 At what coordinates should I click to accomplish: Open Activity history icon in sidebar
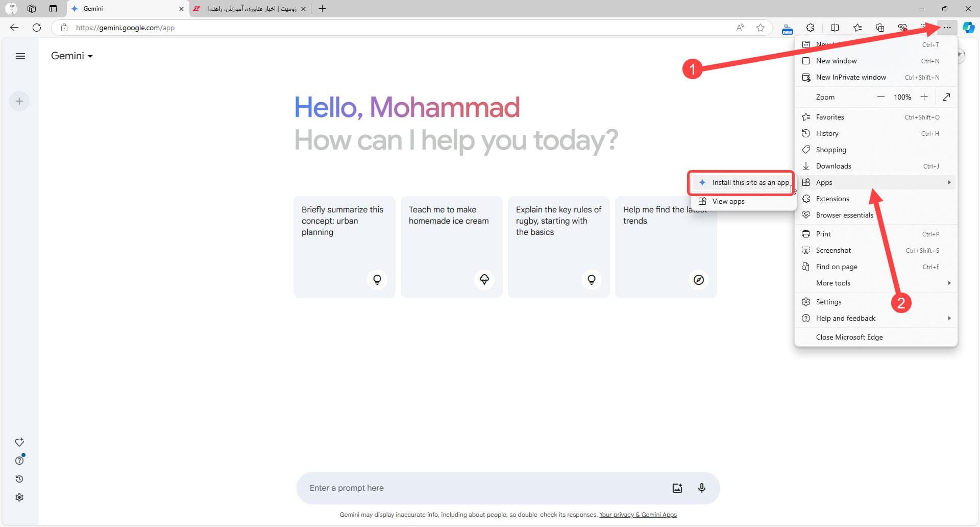click(x=19, y=479)
